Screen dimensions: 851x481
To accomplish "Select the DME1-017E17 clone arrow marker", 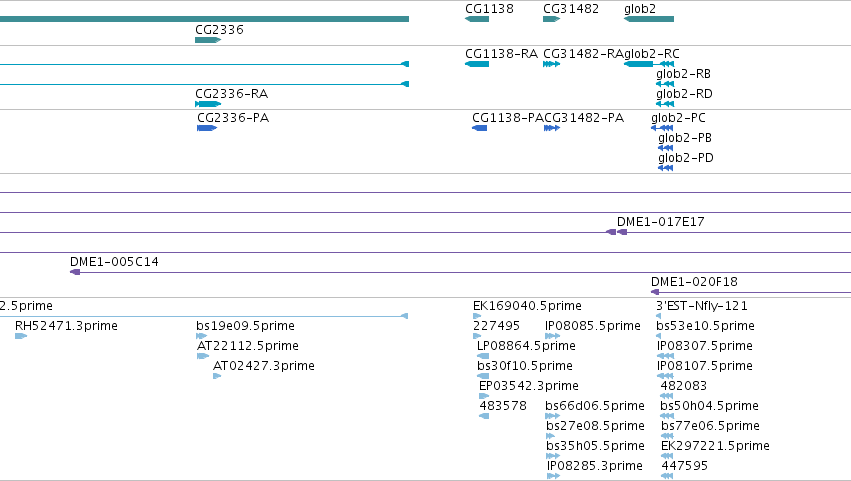I will coord(617,232).
